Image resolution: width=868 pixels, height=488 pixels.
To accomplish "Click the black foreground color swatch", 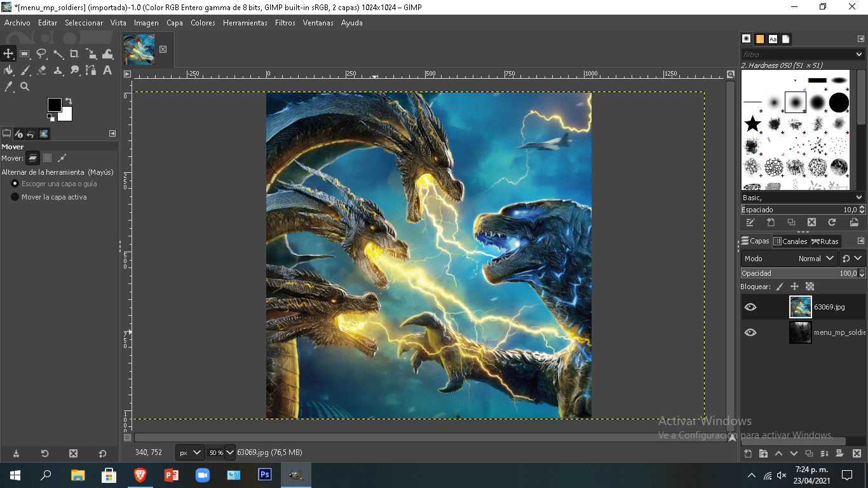I will (53, 104).
